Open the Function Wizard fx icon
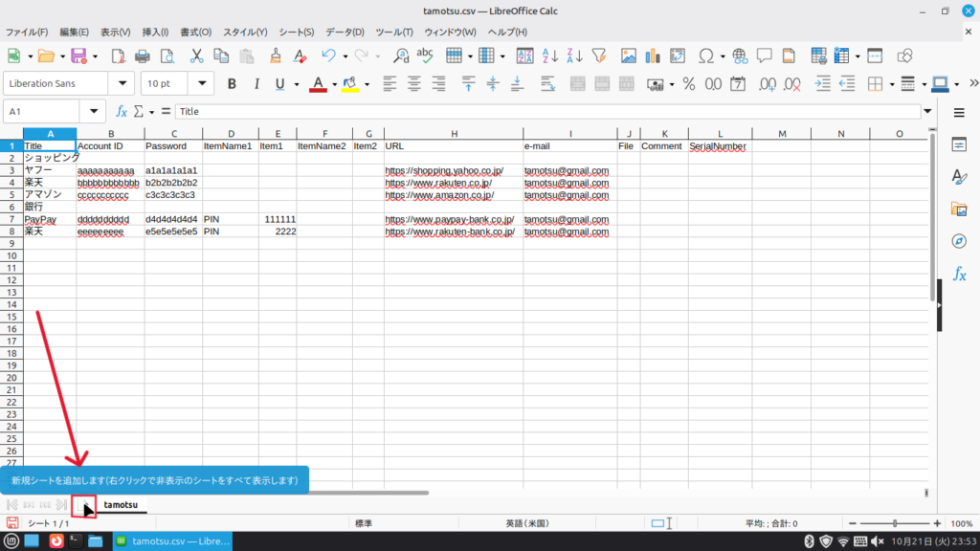The image size is (980, 551). point(122,111)
